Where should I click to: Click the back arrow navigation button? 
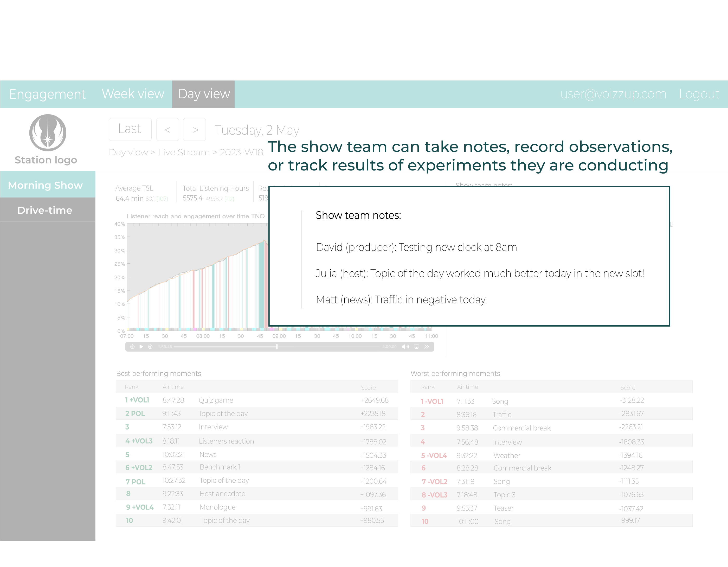pyautogui.click(x=168, y=129)
